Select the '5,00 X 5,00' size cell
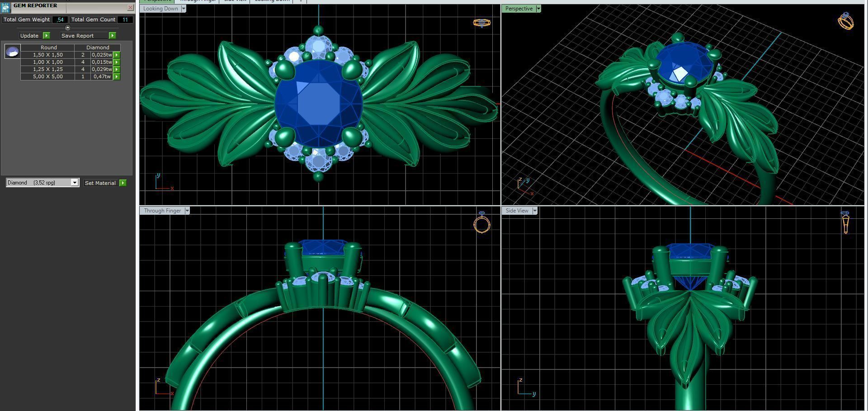The width and height of the screenshot is (868, 411). 48,76
